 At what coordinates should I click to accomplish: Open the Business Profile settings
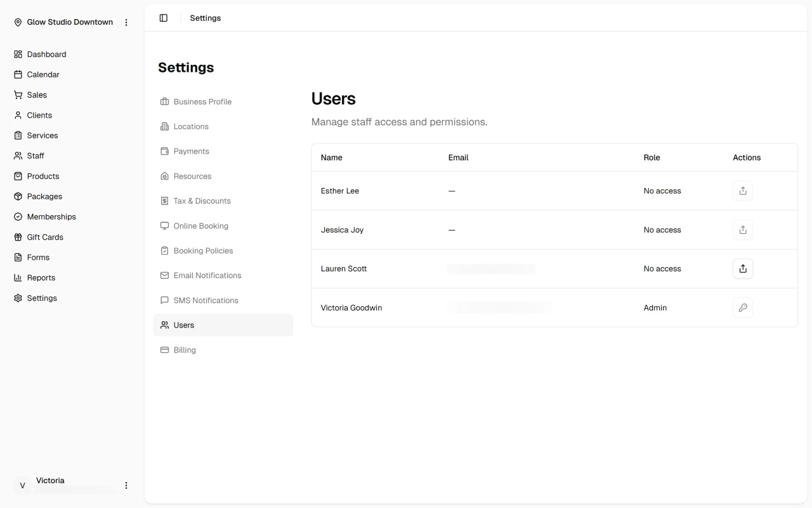pyautogui.click(x=223, y=102)
